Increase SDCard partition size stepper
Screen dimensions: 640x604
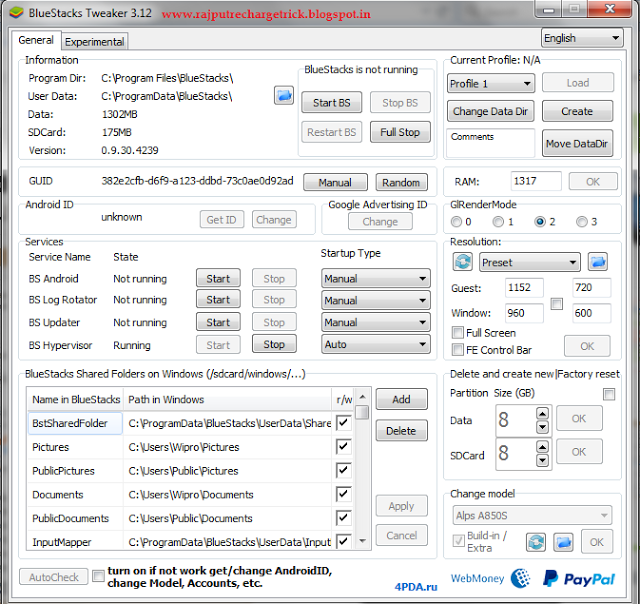point(542,447)
